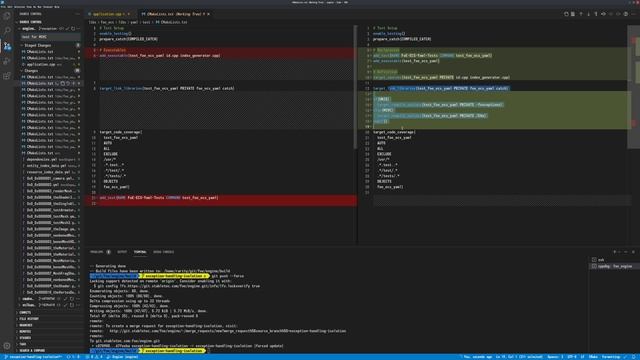Expand the STASHES section
The width and height of the screenshot is (640, 360).
(x=25, y=338)
